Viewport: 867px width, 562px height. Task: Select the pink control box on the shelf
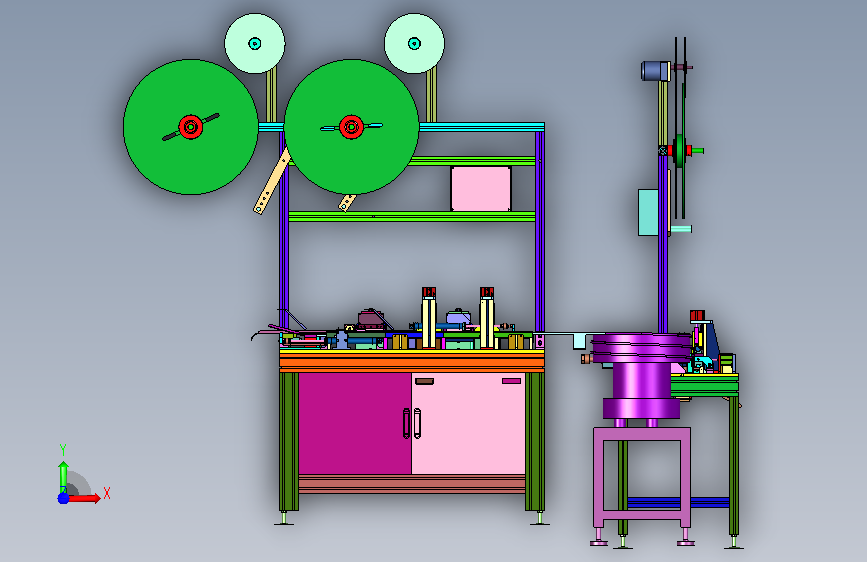pyautogui.click(x=480, y=189)
